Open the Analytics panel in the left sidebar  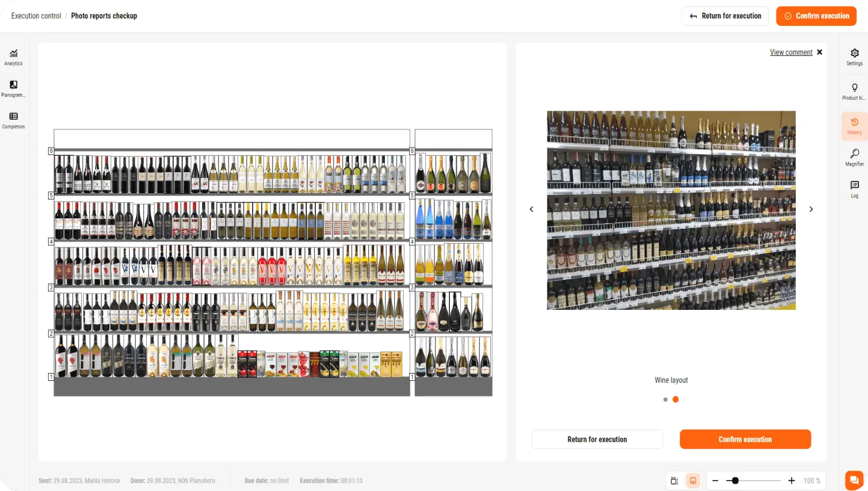pyautogui.click(x=13, y=57)
